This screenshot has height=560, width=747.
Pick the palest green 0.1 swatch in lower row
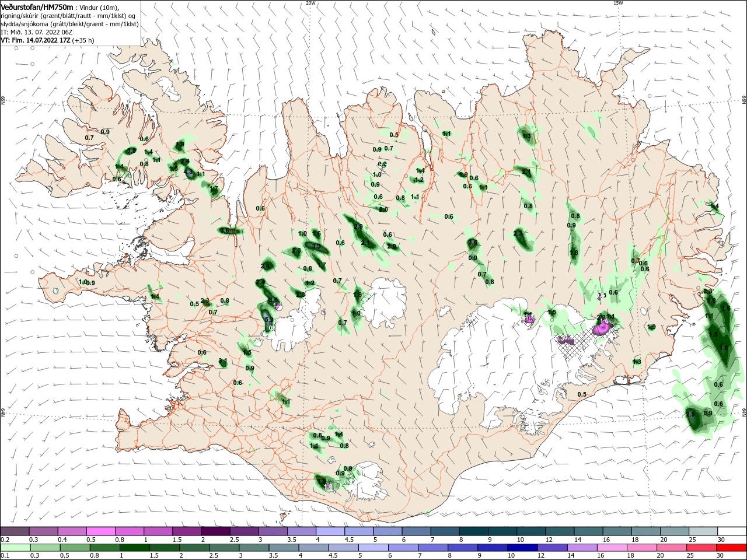[x=15, y=548]
